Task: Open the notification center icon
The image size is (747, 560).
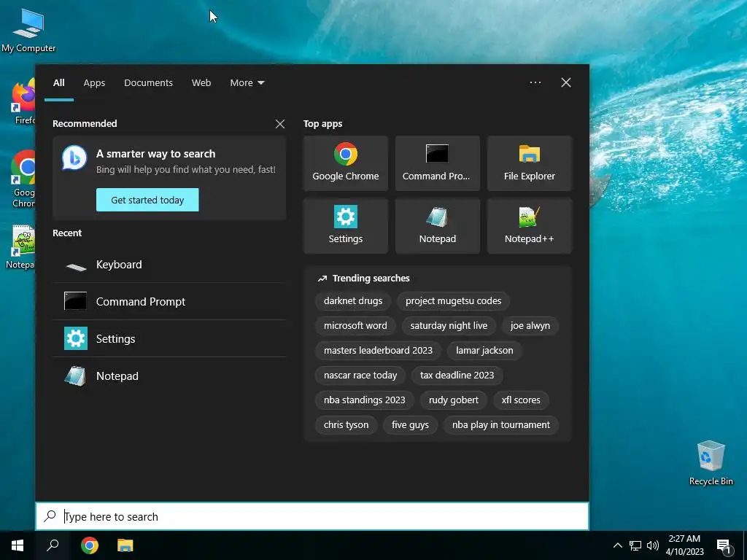Action: pos(723,545)
